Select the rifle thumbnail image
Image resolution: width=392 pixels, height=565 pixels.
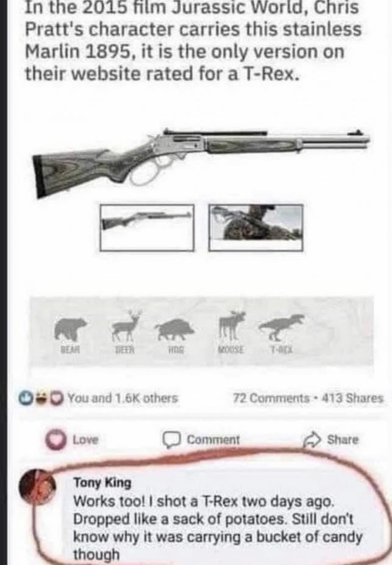pos(147,228)
